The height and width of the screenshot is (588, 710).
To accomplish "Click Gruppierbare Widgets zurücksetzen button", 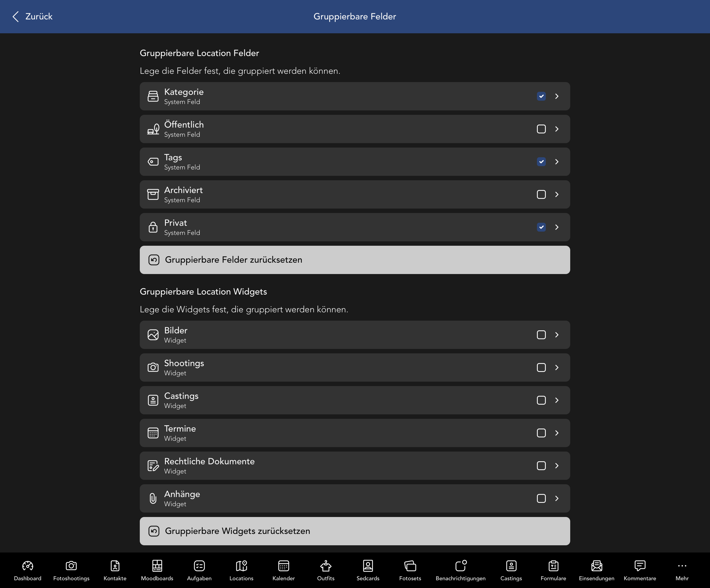I will (355, 531).
